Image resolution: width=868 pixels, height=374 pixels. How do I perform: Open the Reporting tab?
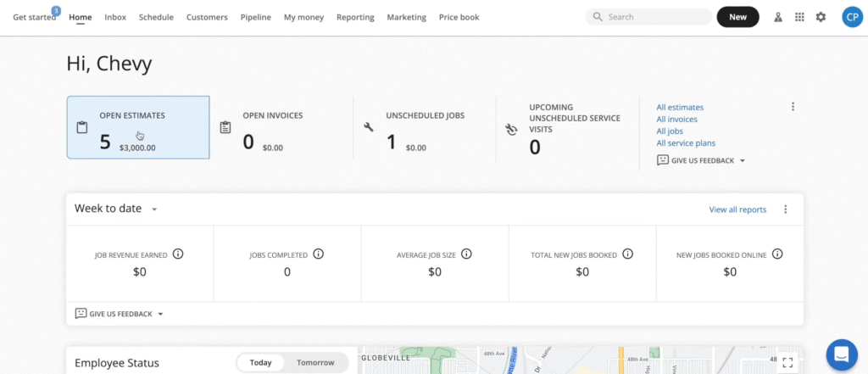point(355,17)
